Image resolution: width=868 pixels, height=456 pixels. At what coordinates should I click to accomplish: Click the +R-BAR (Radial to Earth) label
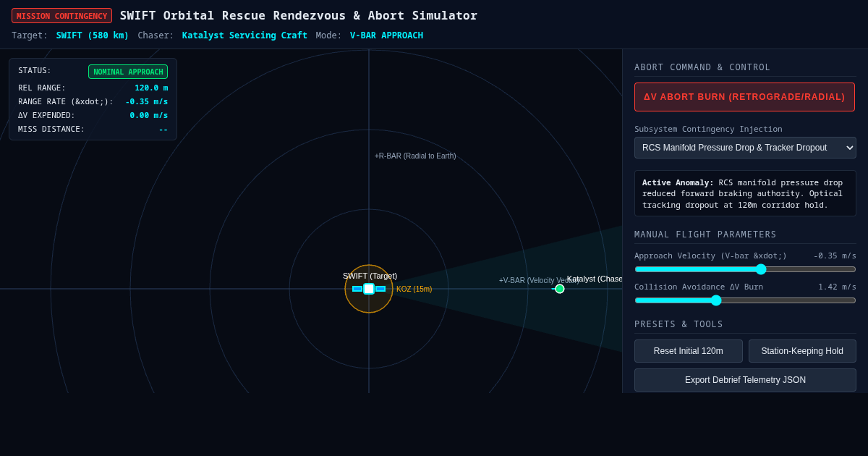pyautogui.click(x=415, y=156)
